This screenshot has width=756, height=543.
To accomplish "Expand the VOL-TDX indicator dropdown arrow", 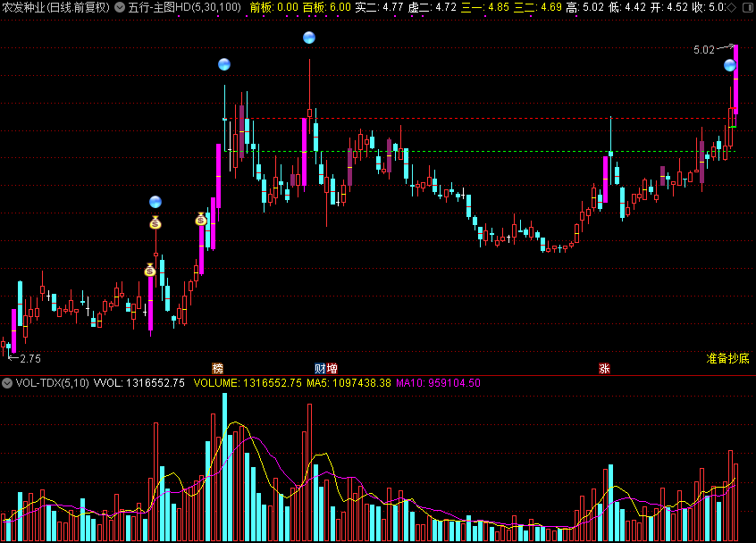I will coord(7,383).
